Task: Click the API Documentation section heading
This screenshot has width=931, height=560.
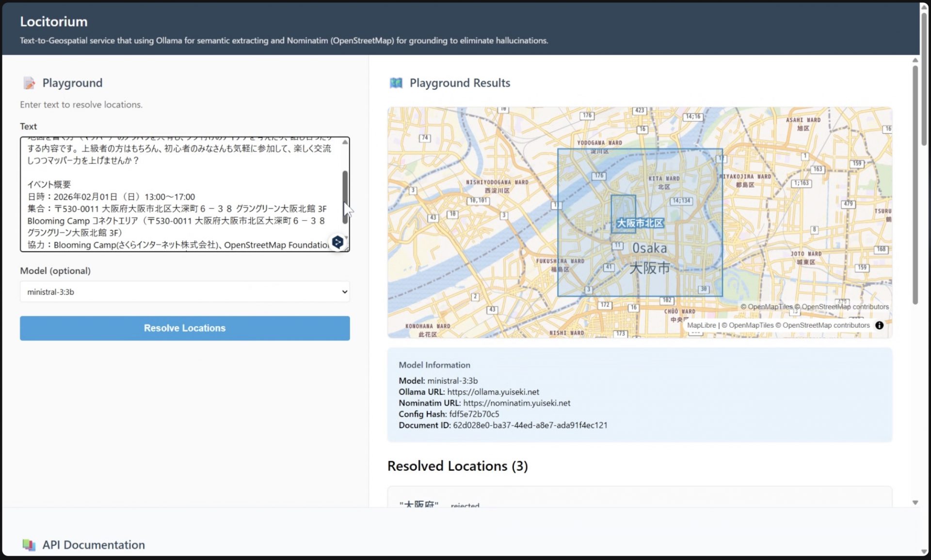Action: point(93,545)
